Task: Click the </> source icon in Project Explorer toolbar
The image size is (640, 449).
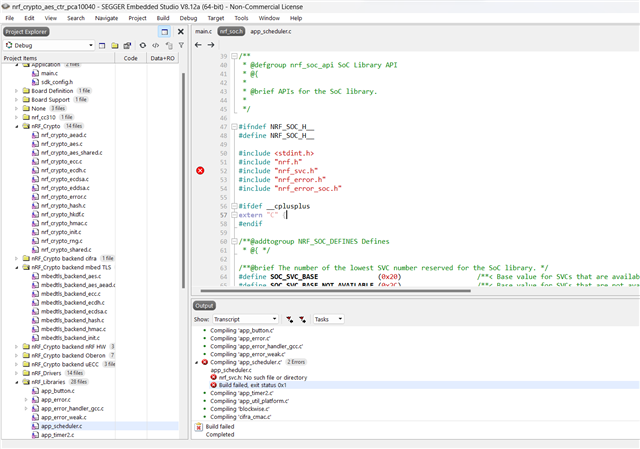Action: click(x=156, y=45)
